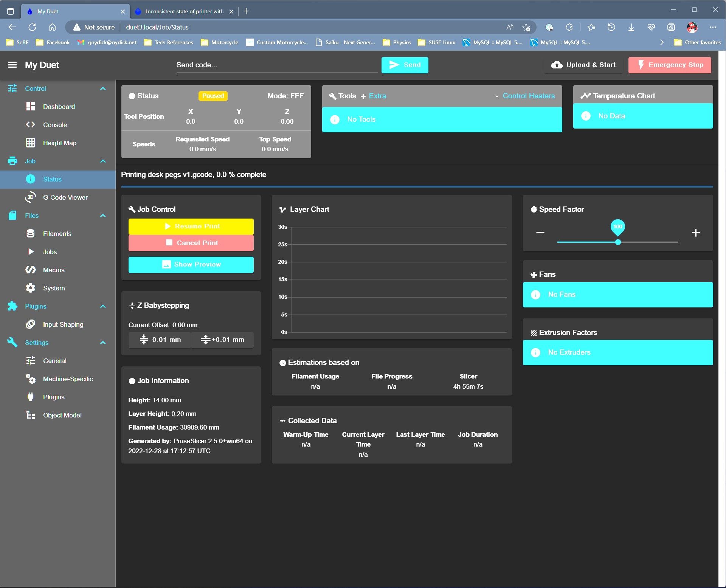The image size is (726, 588).
Task: Click the add to favorites star icon
Action: [x=526, y=27]
